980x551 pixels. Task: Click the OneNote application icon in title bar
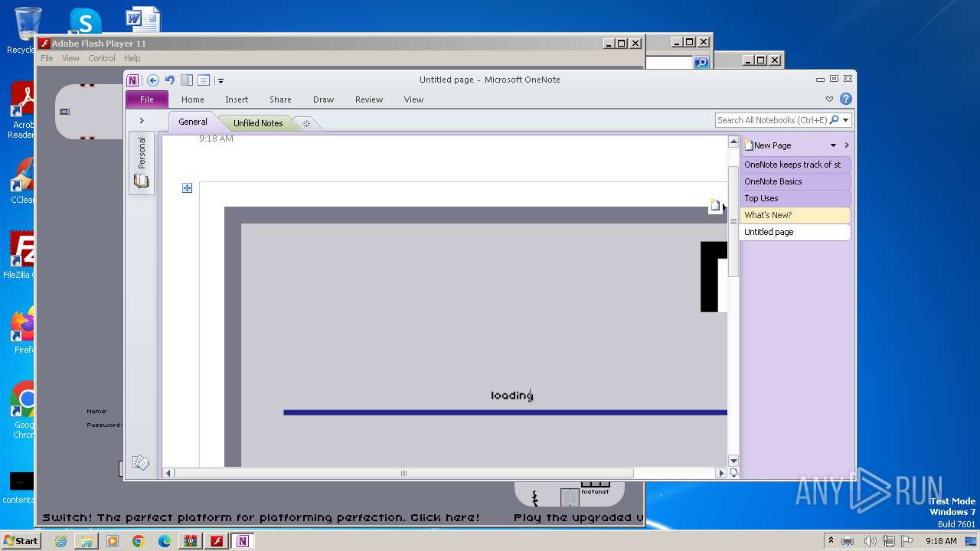[x=132, y=80]
